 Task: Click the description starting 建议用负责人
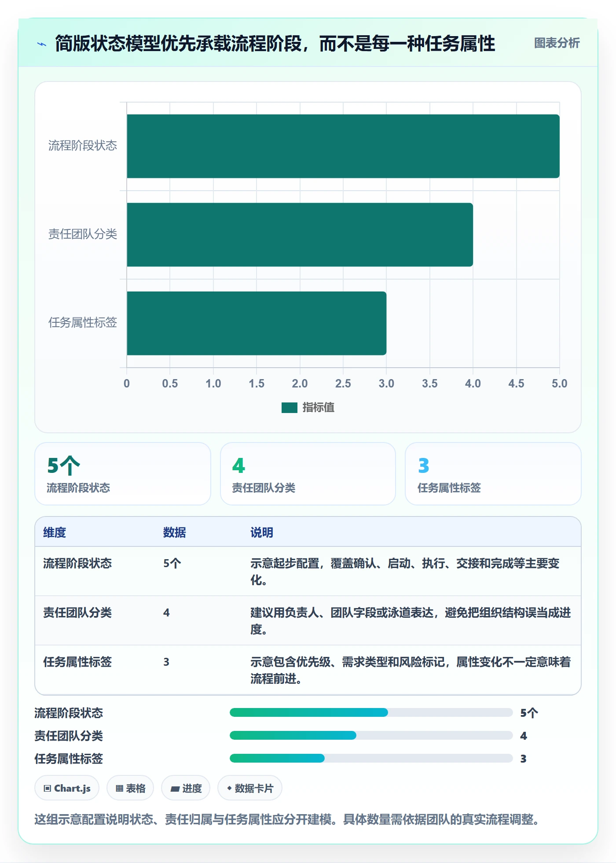[x=411, y=621]
